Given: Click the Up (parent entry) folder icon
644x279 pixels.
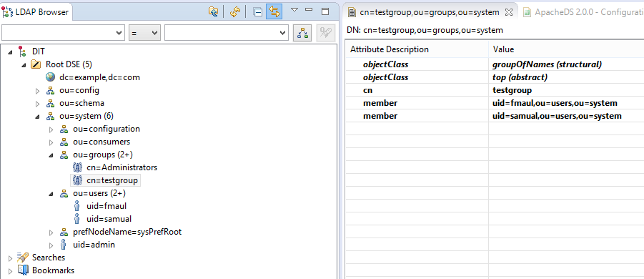Looking at the screenshot, I should coord(213,11).
